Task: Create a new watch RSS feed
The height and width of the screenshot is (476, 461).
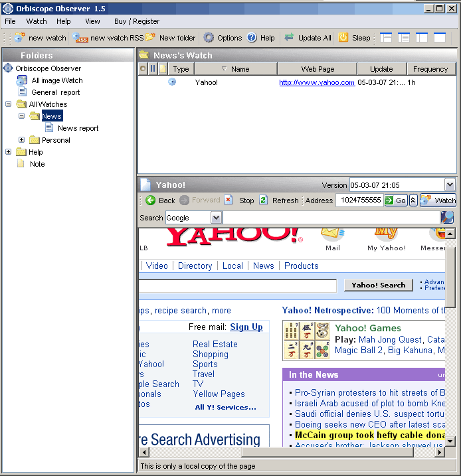Action: click(x=80, y=38)
